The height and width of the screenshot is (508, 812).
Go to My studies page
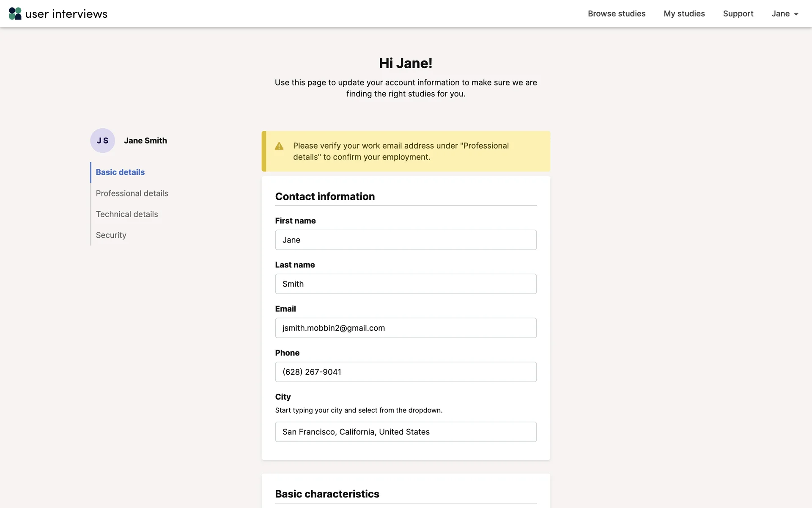[684, 14]
